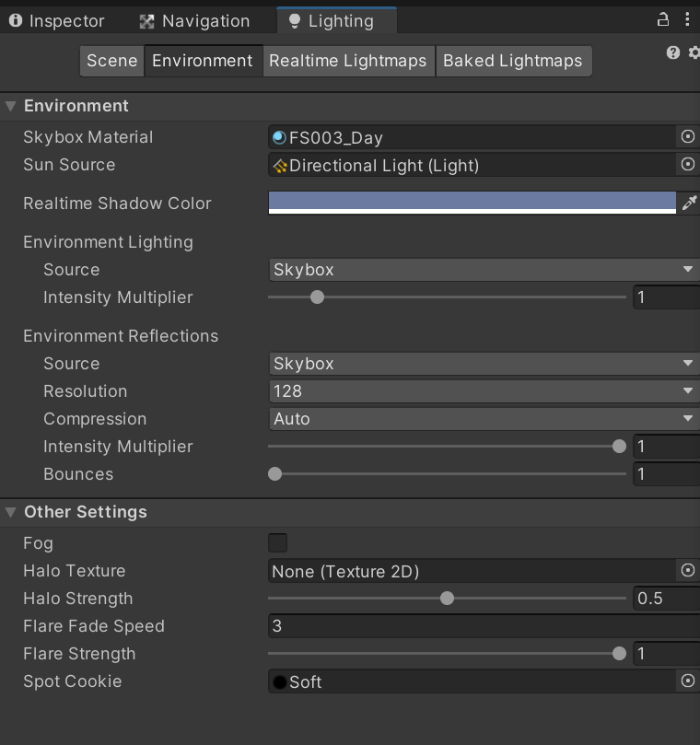Click the Flare Strength slider handle
700x745 pixels.
[x=619, y=653]
